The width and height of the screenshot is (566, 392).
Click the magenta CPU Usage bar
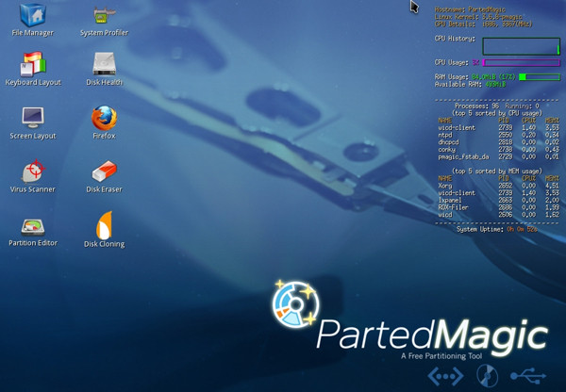(521, 62)
